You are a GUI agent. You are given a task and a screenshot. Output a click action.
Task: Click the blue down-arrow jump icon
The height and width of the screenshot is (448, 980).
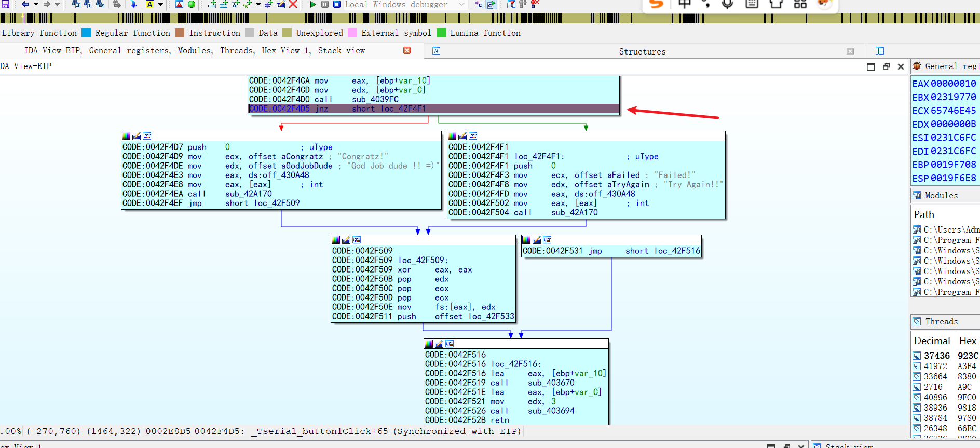(x=133, y=4)
